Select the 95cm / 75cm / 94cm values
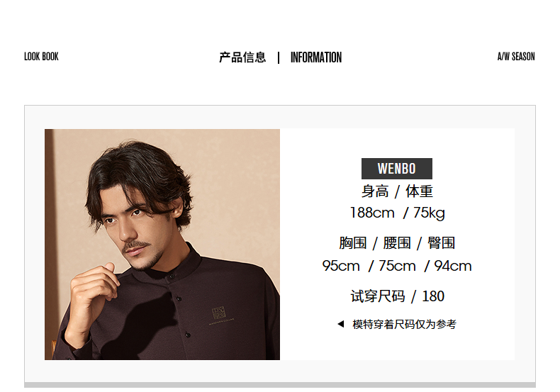 (397, 266)
